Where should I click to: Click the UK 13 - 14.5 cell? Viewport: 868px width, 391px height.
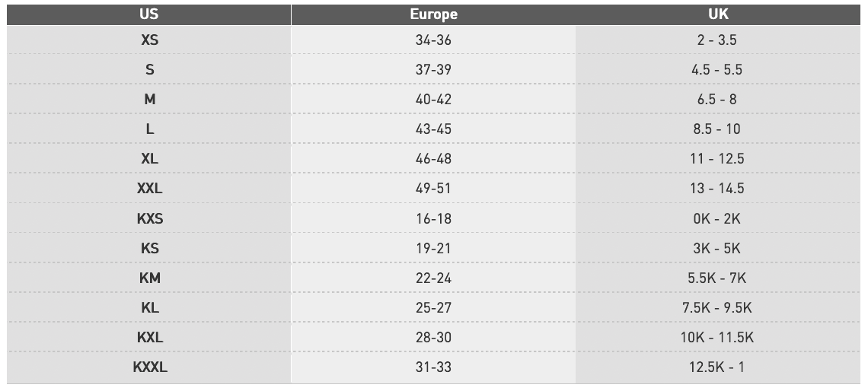(718, 189)
